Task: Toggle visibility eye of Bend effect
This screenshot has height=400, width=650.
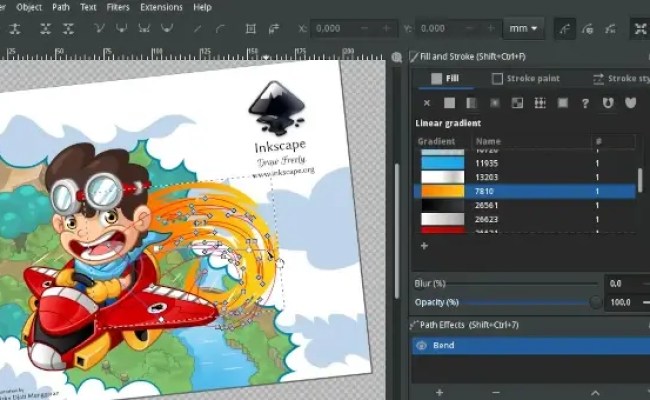Action: tap(422, 345)
